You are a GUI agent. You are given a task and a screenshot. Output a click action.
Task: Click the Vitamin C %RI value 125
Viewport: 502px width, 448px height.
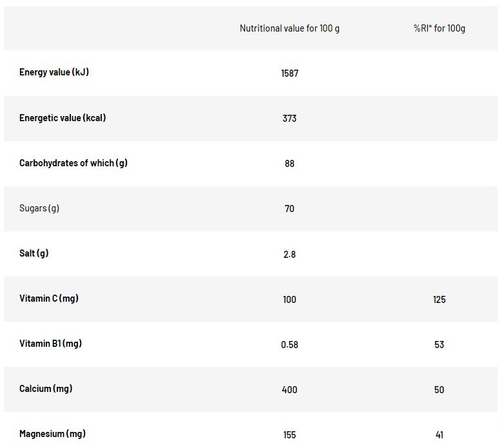pyautogui.click(x=439, y=300)
